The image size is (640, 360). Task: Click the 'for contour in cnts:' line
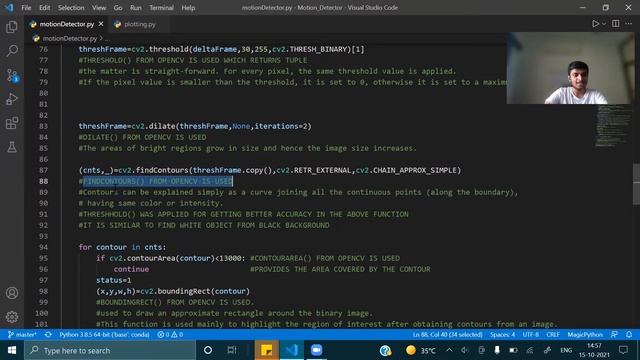pos(122,247)
